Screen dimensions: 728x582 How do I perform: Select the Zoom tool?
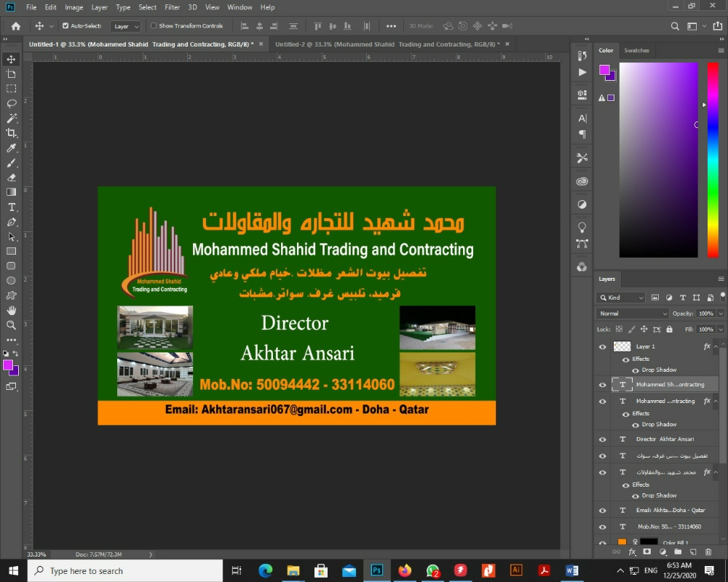(x=12, y=325)
